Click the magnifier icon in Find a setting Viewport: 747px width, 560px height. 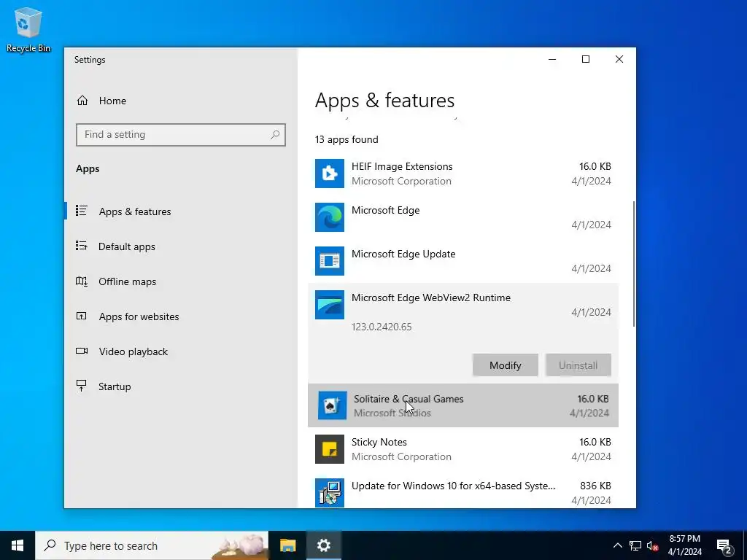(275, 135)
